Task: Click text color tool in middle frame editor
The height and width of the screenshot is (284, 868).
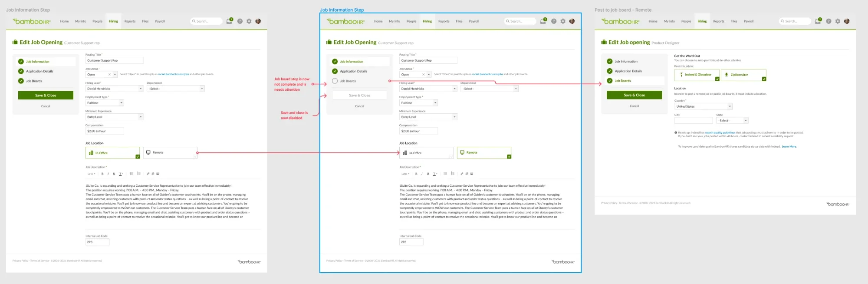Action: pyautogui.click(x=435, y=174)
